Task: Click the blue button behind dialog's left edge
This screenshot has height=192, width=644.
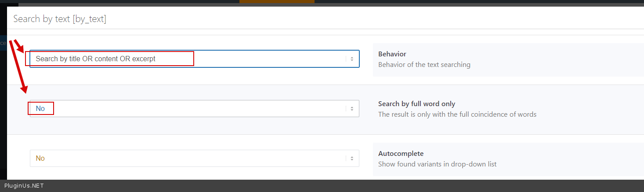Action: coord(3,43)
